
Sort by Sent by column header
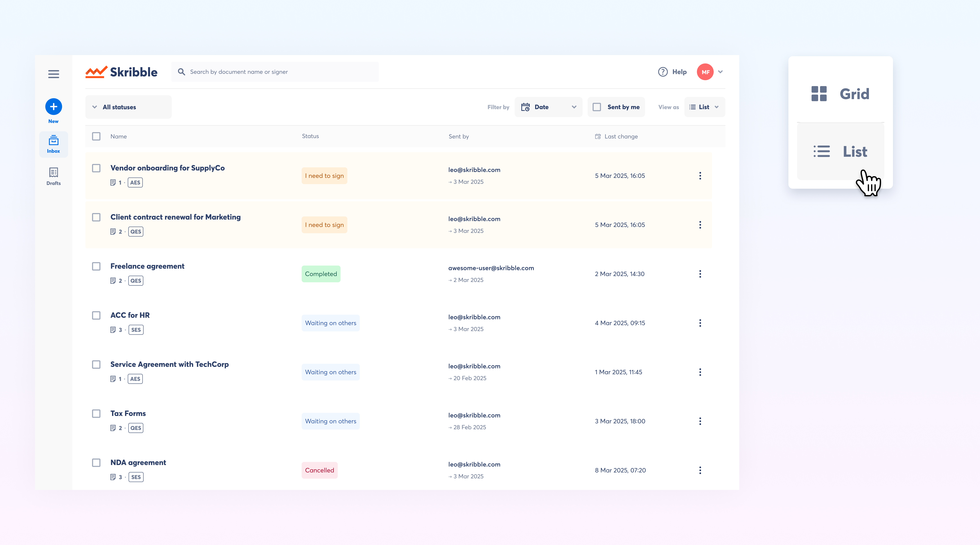coord(459,136)
